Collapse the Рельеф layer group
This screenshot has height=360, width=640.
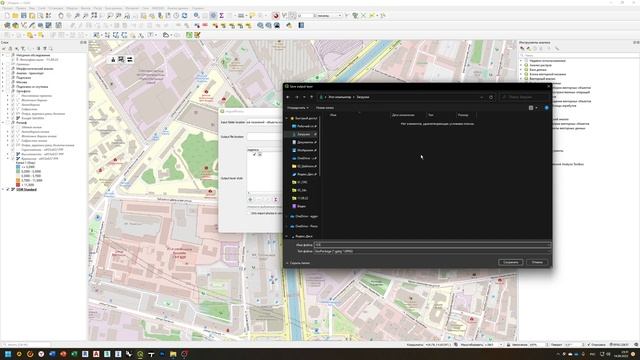pyautogui.click(x=3, y=122)
